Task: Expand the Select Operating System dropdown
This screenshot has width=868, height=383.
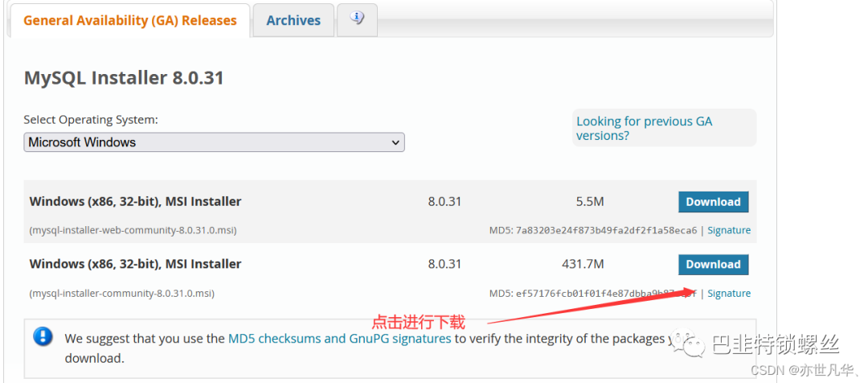Action: [214, 142]
